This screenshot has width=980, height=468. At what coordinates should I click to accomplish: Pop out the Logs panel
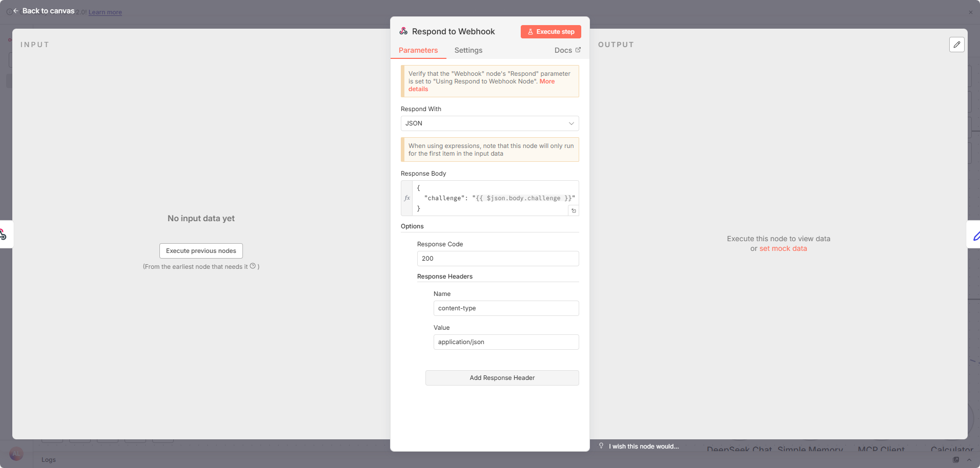(x=956, y=460)
